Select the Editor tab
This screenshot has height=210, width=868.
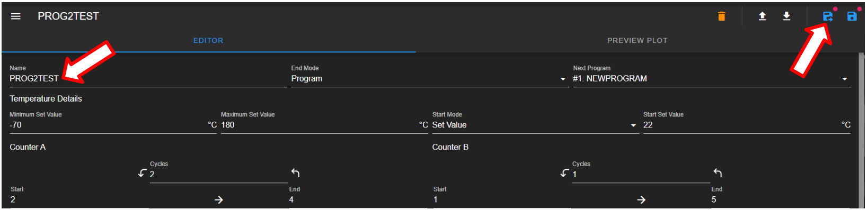[208, 41]
